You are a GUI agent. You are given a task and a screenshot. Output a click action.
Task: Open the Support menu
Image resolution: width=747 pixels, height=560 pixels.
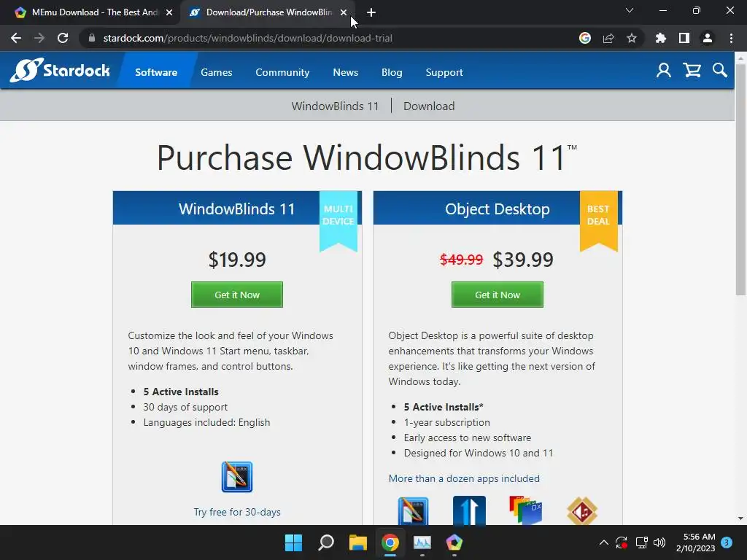click(x=444, y=72)
